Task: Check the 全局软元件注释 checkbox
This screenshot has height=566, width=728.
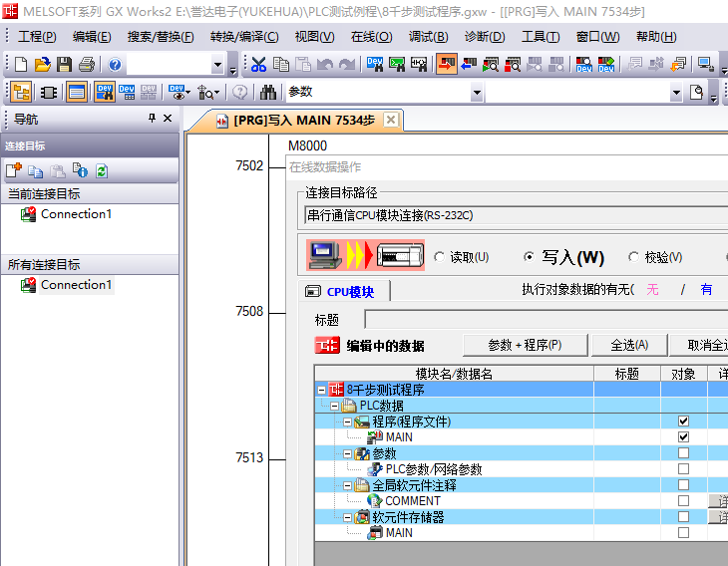Action: 683,485
